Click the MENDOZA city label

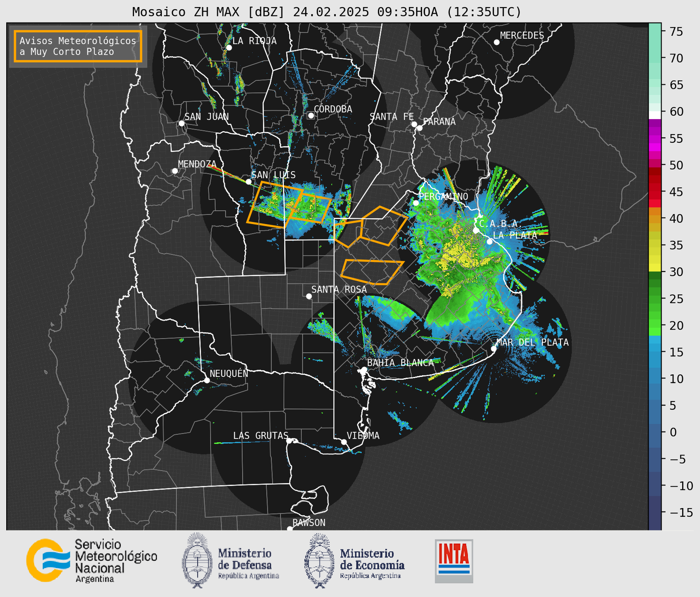point(197,164)
